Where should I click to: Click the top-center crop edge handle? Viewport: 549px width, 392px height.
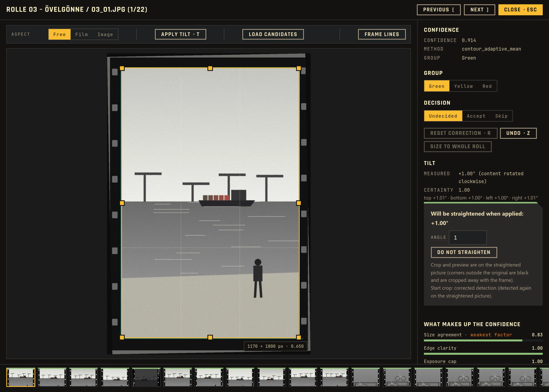[210, 68]
